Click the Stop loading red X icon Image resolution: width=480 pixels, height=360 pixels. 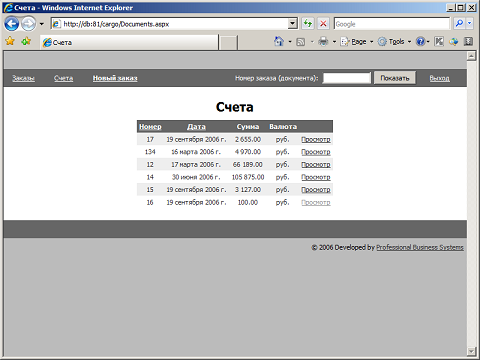pyautogui.click(x=323, y=24)
